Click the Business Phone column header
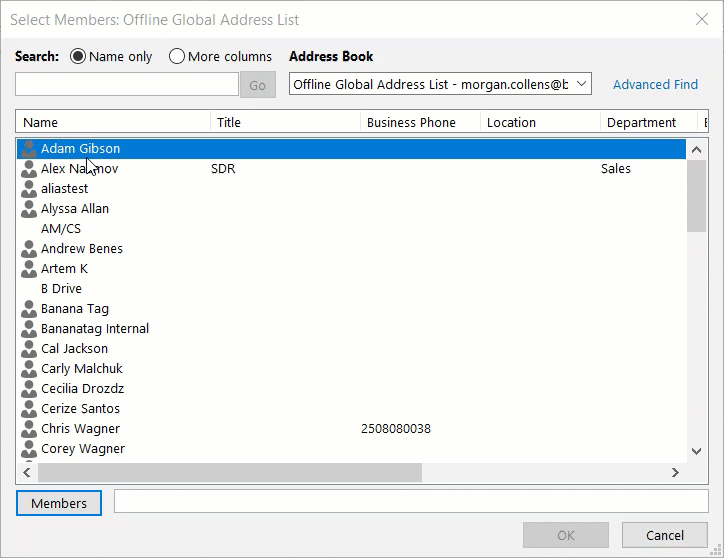724x558 pixels. click(x=420, y=122)
